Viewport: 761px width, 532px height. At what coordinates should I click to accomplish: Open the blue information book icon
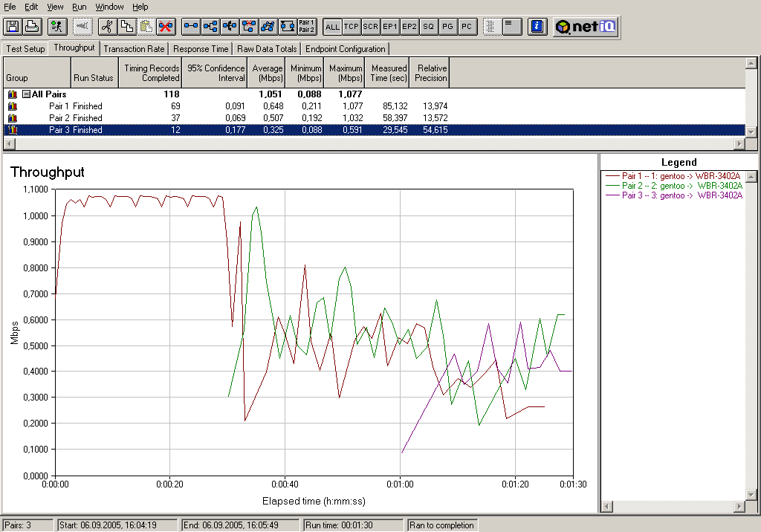tap(537, 26)
